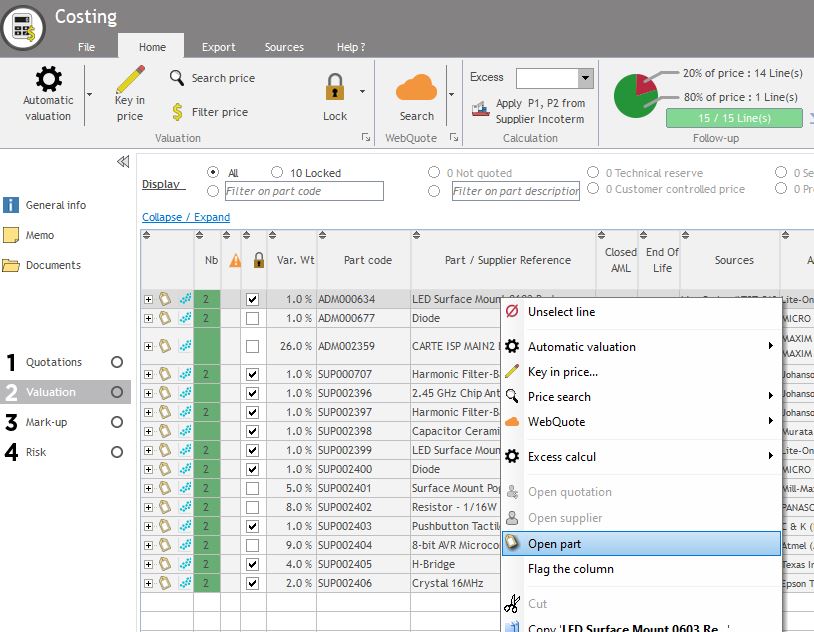
Task: Select the All display radio button
Action: [x=213, y=173]
